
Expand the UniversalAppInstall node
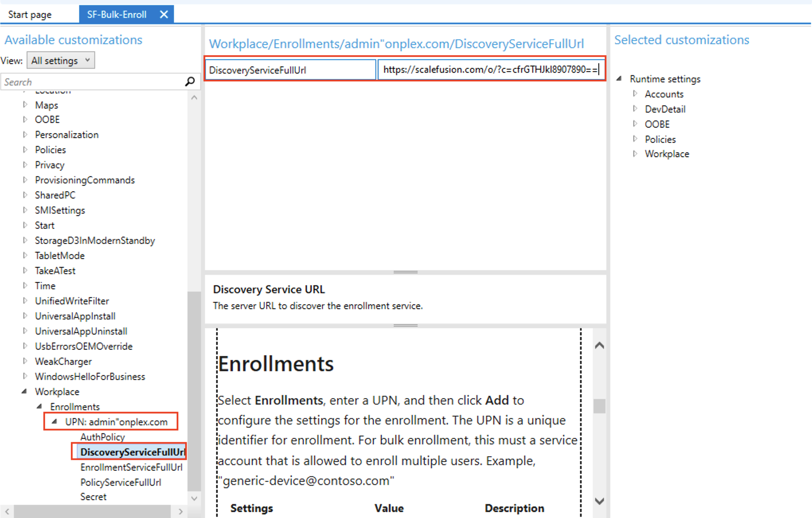(25, 316)
